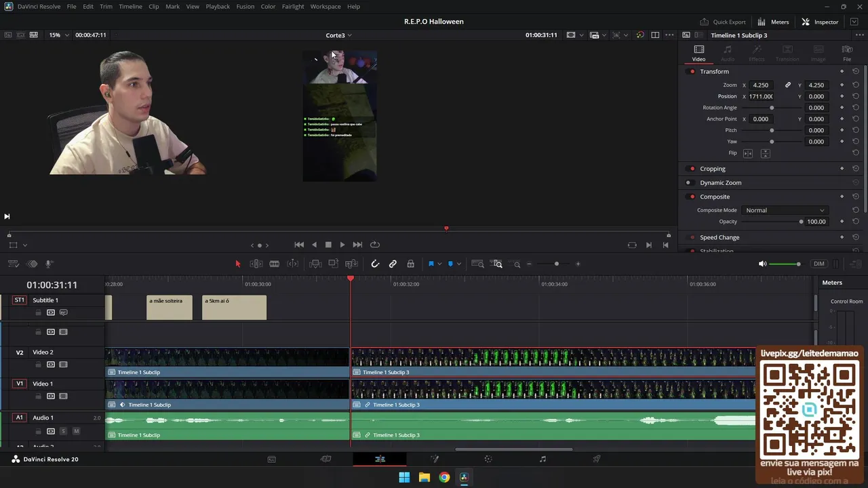Click the Position X value field

pos(761,96)
